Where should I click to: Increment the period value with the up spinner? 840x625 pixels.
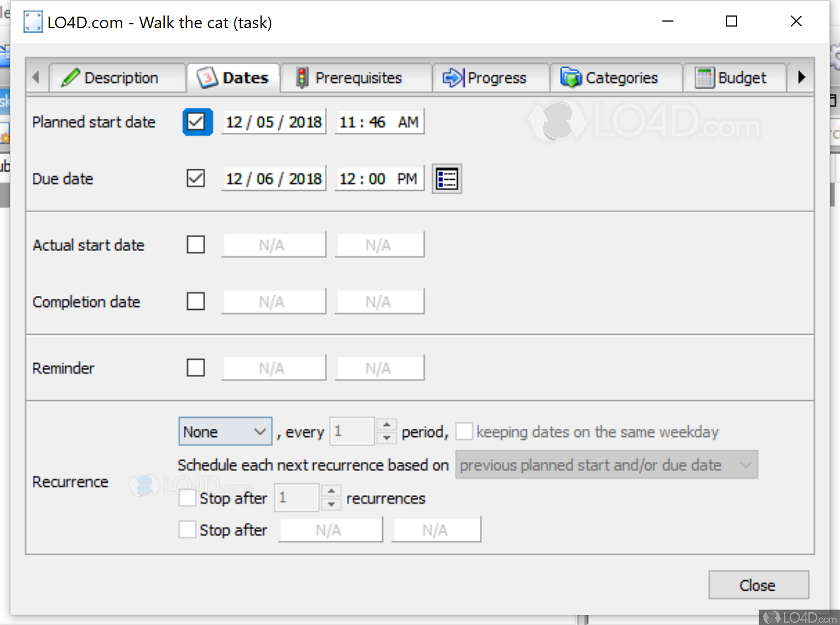[x=386, y=425]
